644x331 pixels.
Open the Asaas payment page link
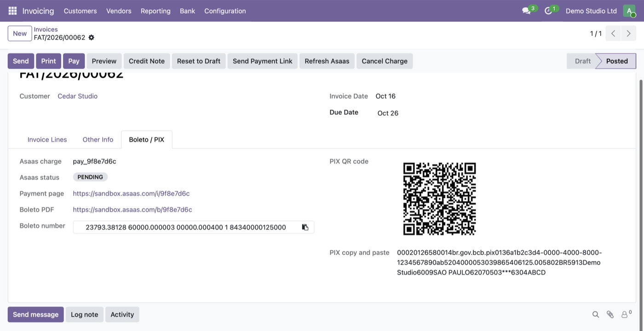click(131, 194)
